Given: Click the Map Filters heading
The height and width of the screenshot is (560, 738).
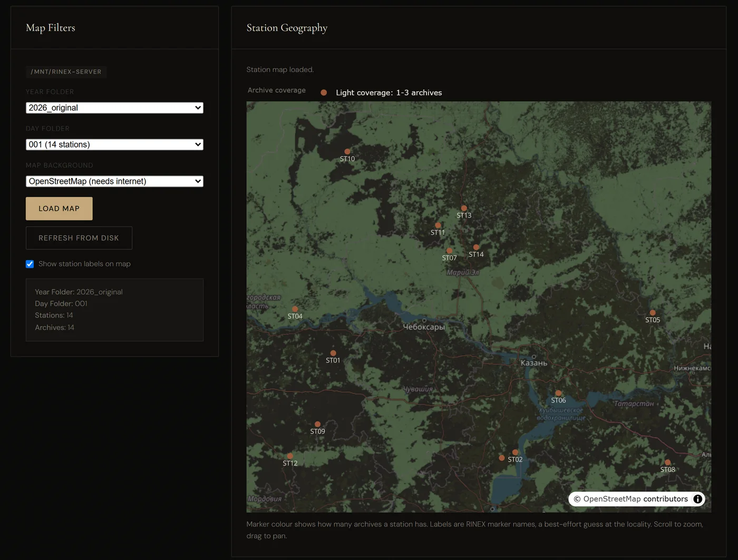Looking at the screenshot, I should [51, 28].
